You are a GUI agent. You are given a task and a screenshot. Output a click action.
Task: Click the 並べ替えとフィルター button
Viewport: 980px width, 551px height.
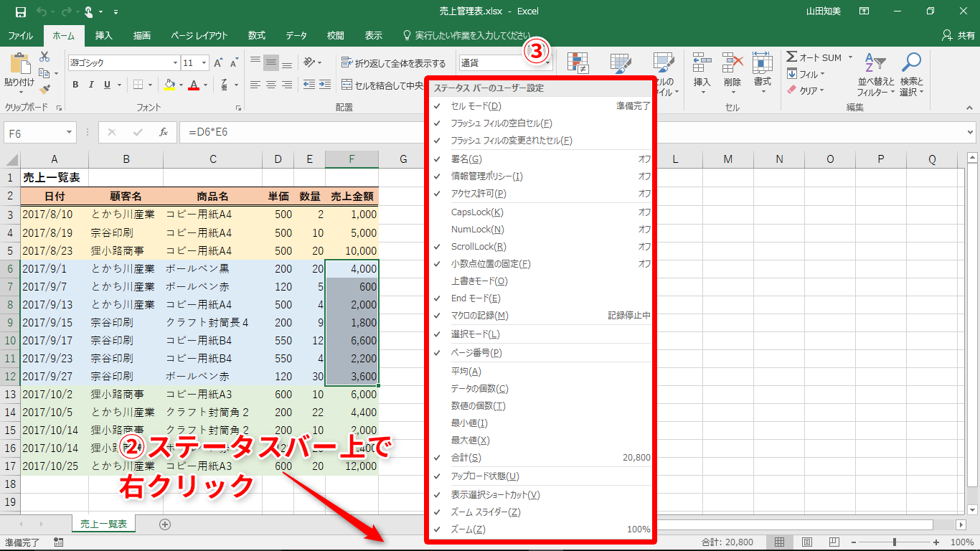point(876,74)
